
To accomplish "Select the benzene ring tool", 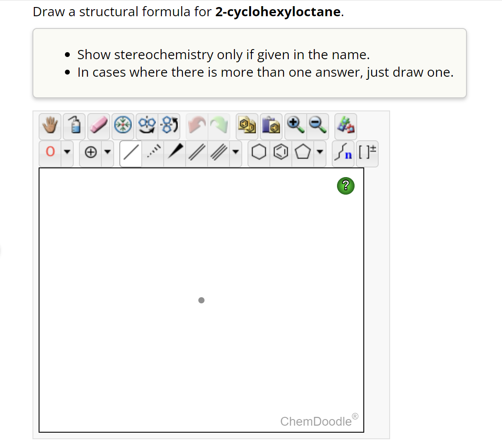I will pos(281,153).
